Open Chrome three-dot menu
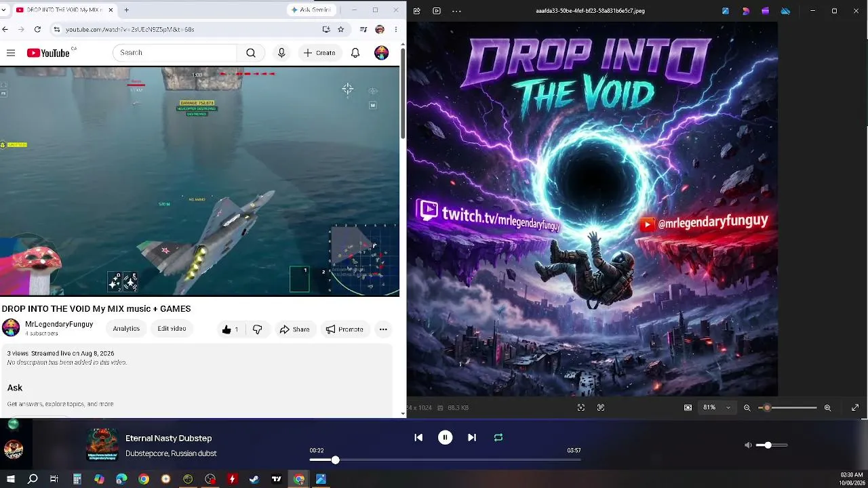The width and height of the screenshot is (868, 488). click(x=396, y=29)
